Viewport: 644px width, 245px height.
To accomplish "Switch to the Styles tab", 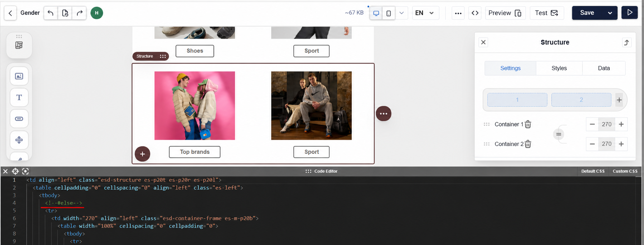I will click(x=559, y=68).
